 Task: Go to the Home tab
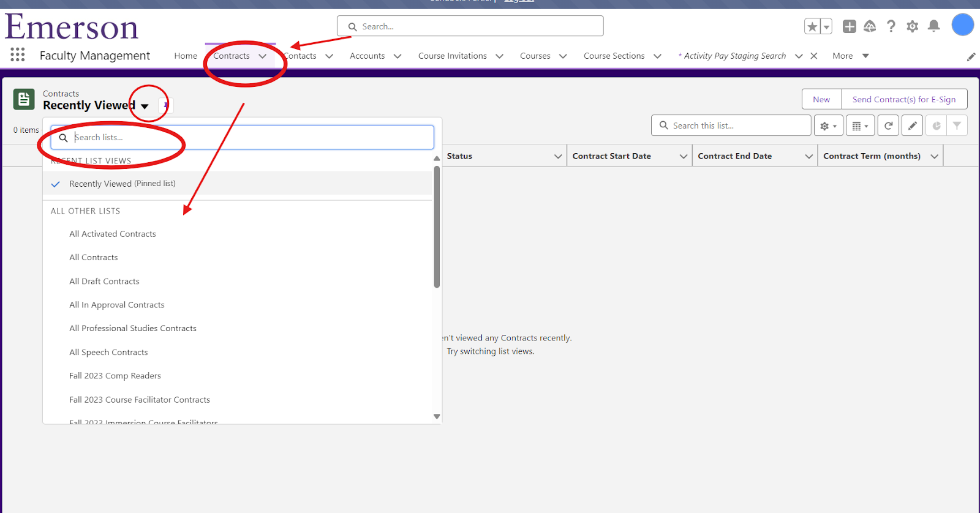186,56
